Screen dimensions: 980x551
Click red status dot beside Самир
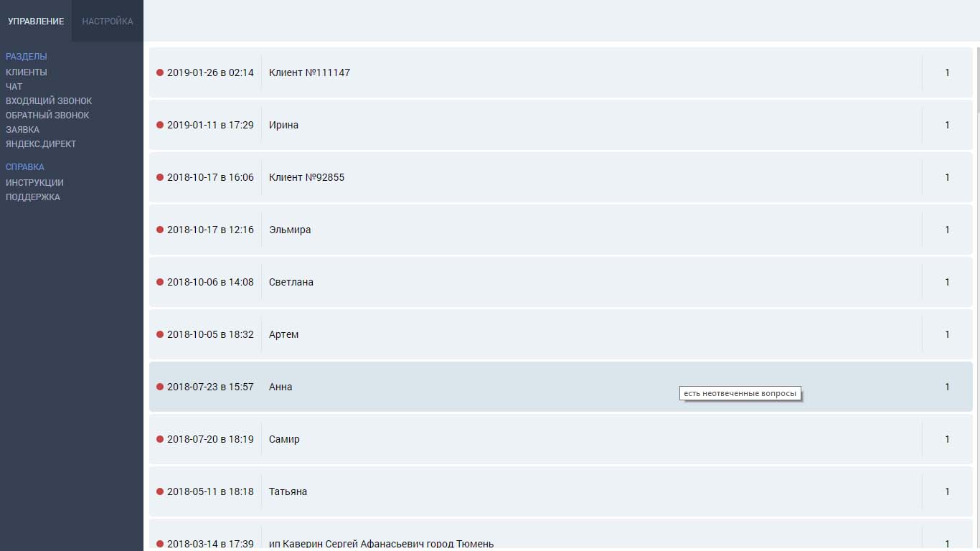click(160, 439)
